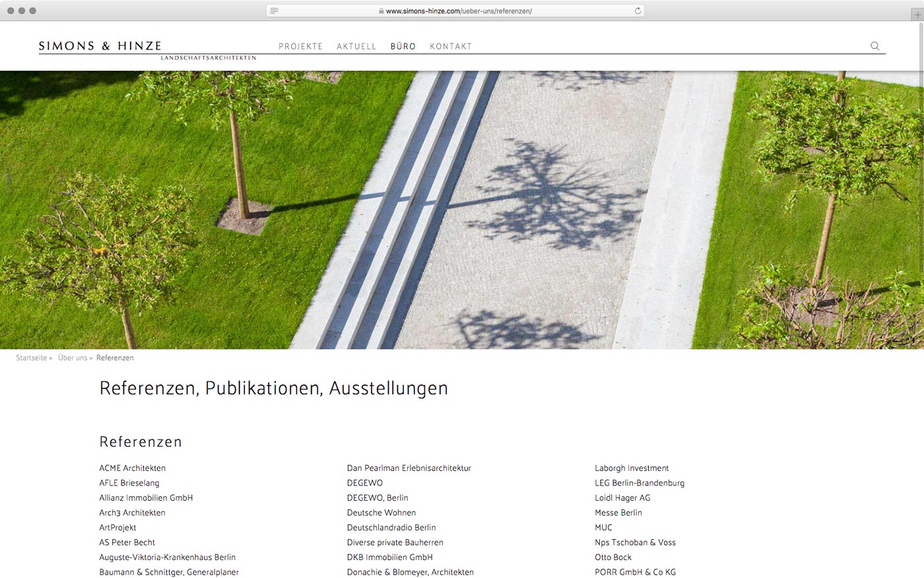924x578 pixels.
Task: Select the text AS Peter Becht
Action: click(x=127, y=542)
